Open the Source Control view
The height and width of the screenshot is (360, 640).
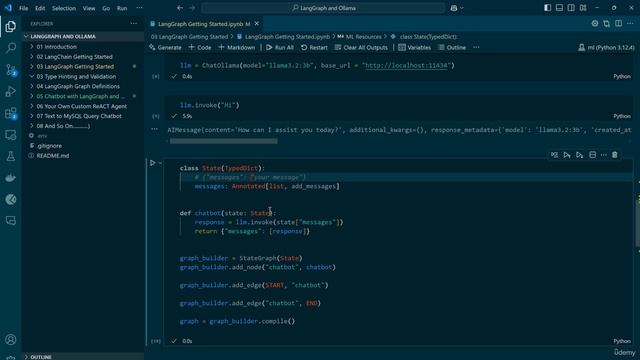tap(11, 70)
